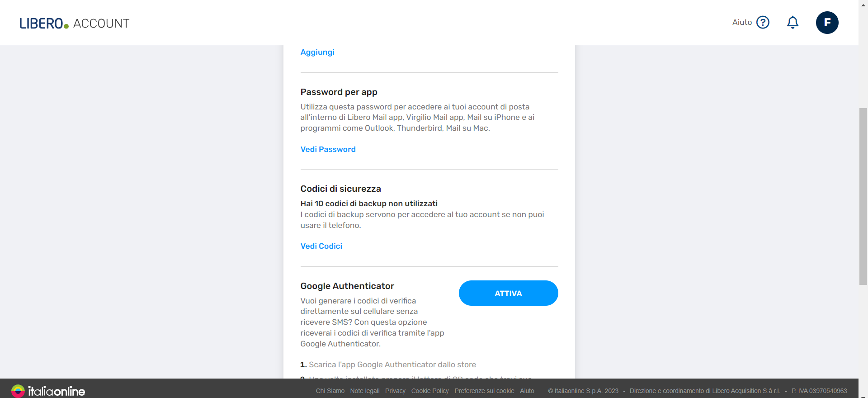868x398 pixels.
Task: Open Preferenze sui cookie settings
Action: (484, 391)
